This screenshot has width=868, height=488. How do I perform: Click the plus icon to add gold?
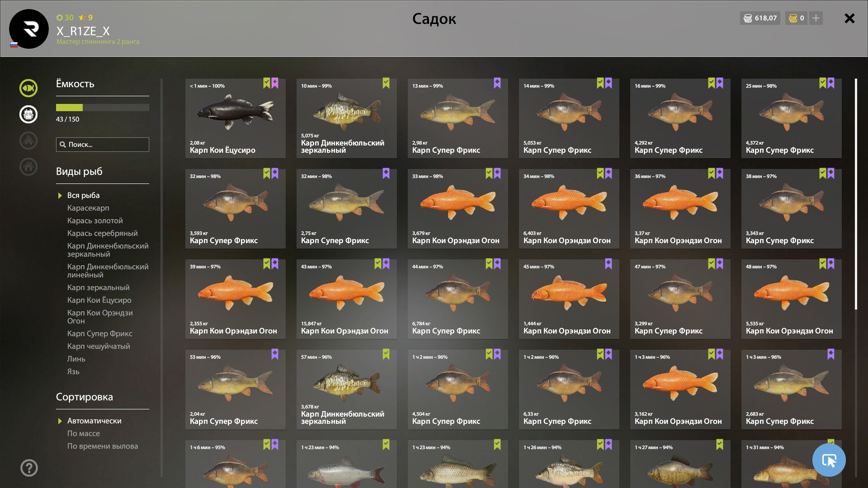(816, 18)
